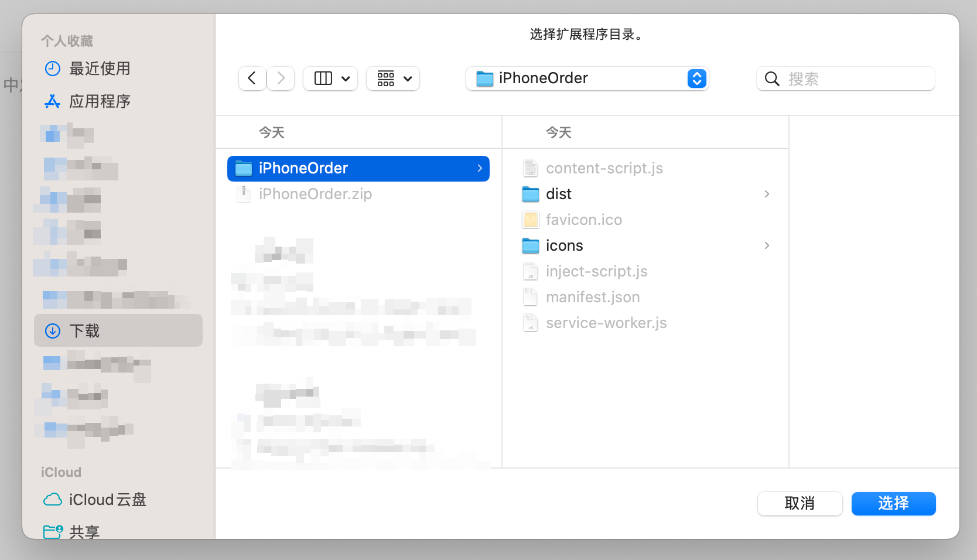Expand the iPhoneOrder folder chevron
Image resolution: width=977 pixels, height=560 pixels.
[x=480, y=169]
